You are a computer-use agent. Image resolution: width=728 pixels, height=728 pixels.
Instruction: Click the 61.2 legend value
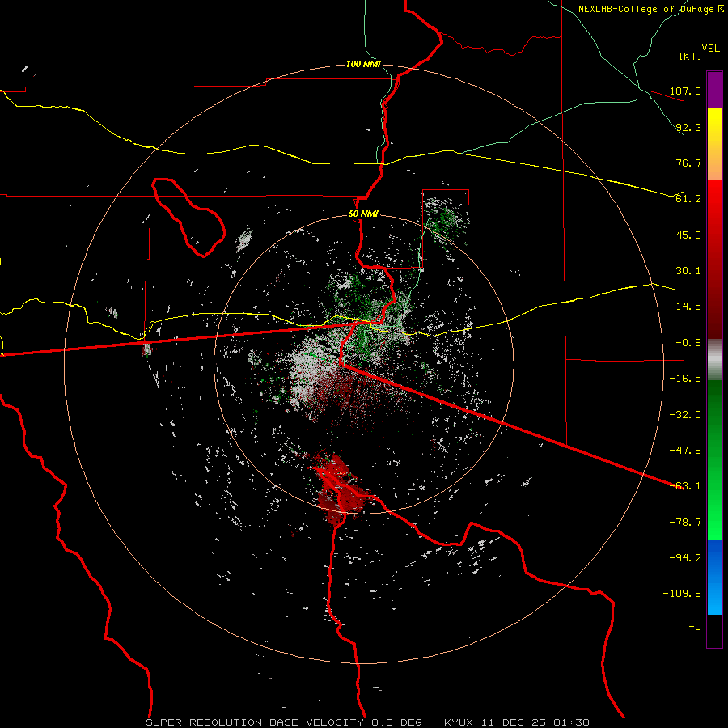coord(688,199)
